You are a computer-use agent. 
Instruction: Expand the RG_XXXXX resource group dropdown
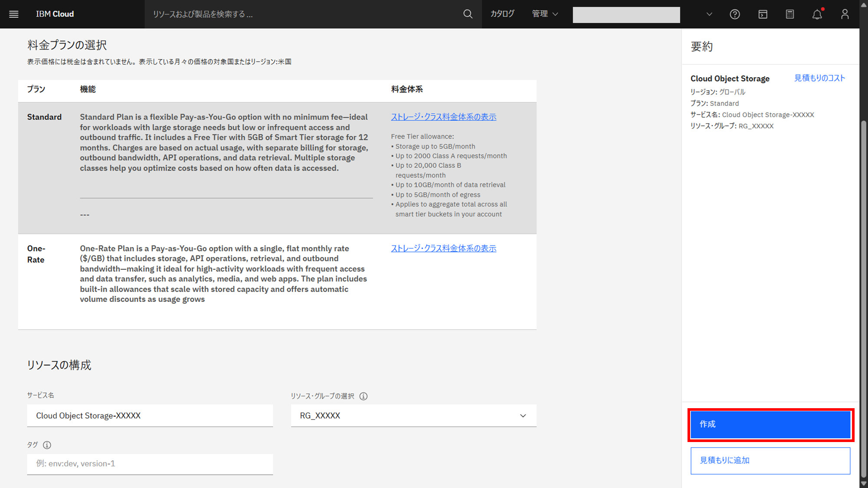414,416
